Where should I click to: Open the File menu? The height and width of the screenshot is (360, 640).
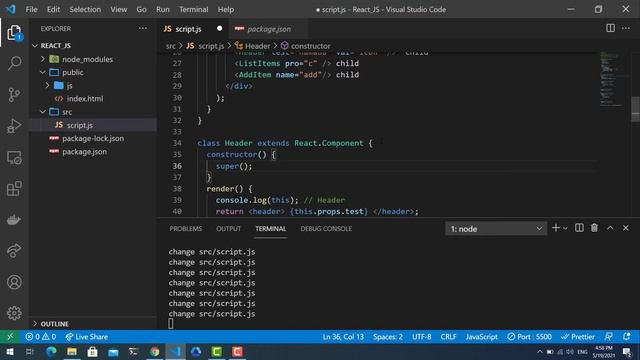pyautogui.click(x=31, y=9)
